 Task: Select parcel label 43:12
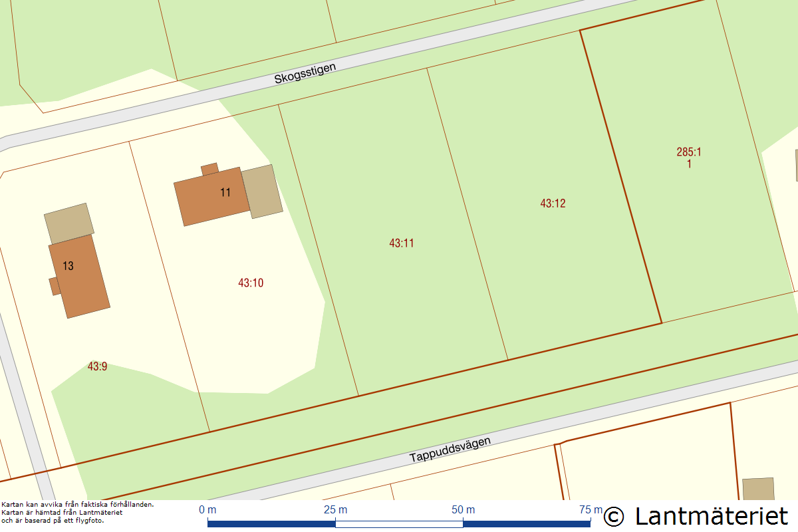coord(553,203)
